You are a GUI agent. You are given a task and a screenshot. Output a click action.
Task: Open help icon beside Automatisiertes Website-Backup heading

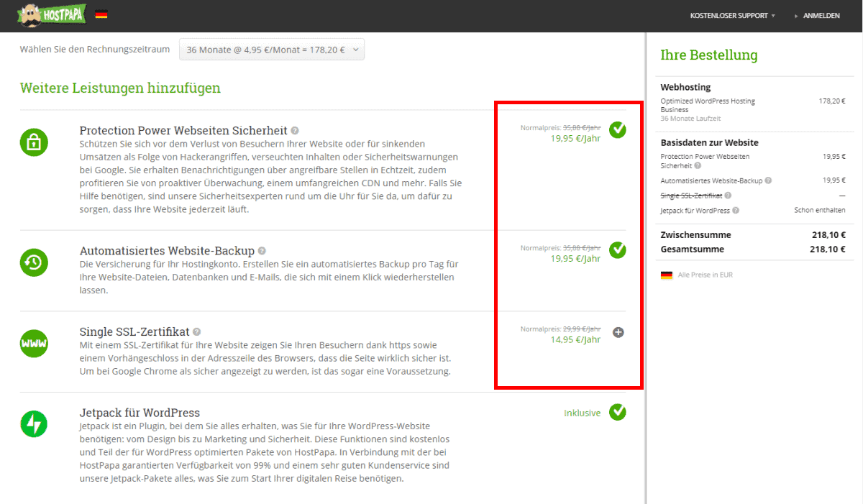[262, 251]
